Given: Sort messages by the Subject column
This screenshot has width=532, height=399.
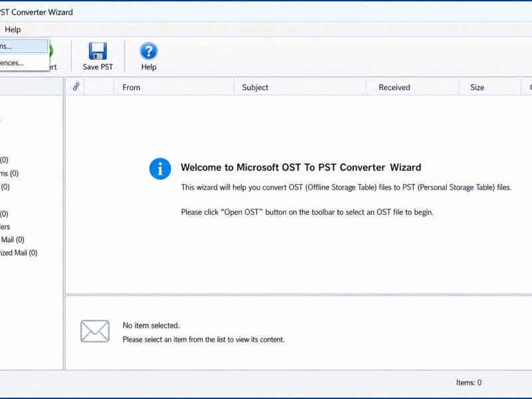Looking at the screenshot, I should 300,87.
